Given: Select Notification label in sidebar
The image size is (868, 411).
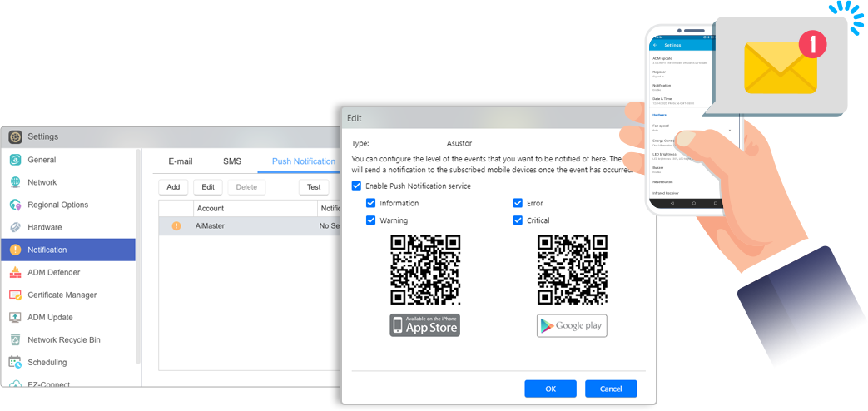Looking at the screenshot, I should click(47, 250).
